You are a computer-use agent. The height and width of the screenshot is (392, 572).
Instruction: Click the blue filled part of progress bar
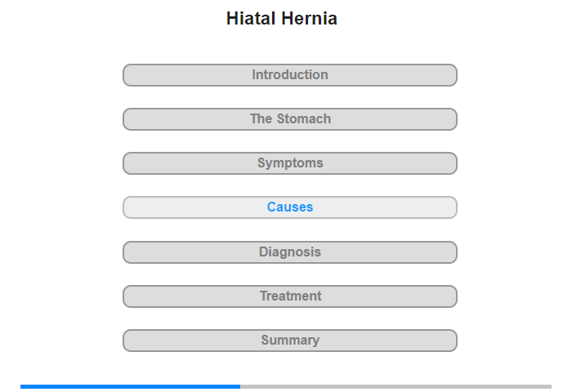click(130, 386)
